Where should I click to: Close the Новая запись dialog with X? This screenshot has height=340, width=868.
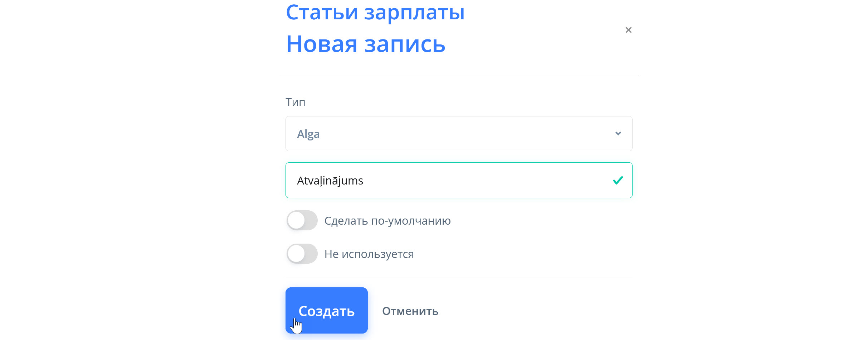628,30
